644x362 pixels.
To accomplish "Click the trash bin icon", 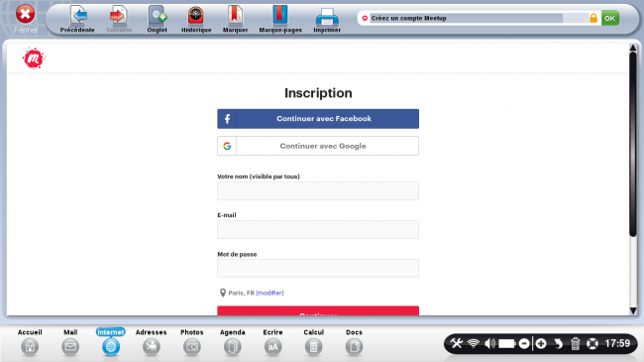I will [575, 343].
